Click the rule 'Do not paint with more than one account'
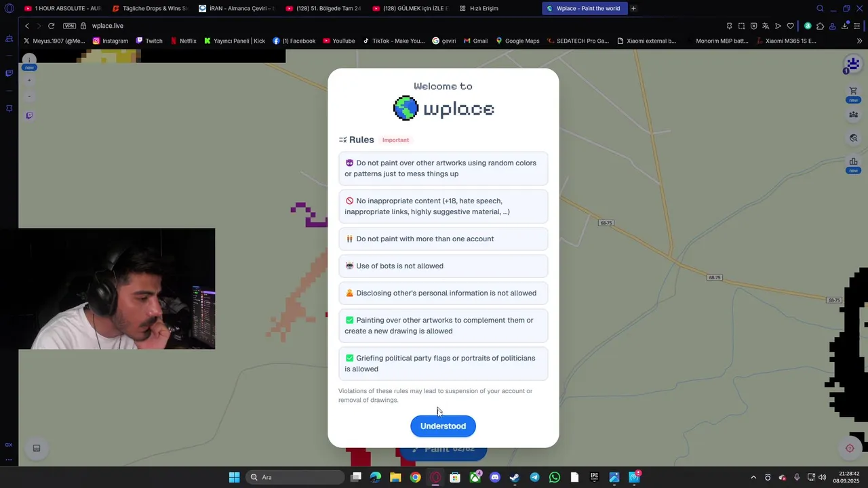This screenshot has height=488, width=868. point(443,239)
